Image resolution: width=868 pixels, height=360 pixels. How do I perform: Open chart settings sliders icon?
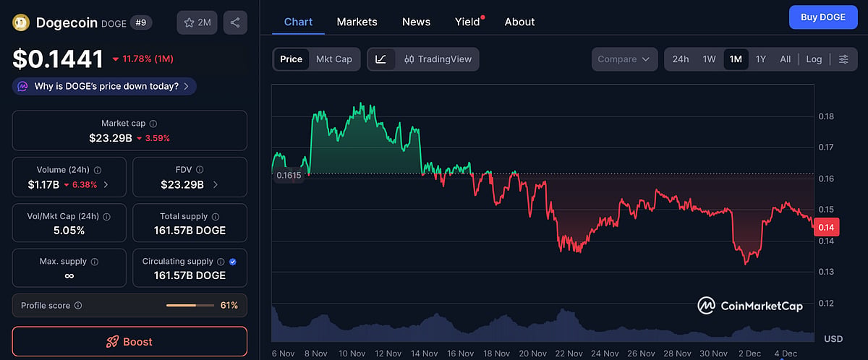[x=843, y=59]
